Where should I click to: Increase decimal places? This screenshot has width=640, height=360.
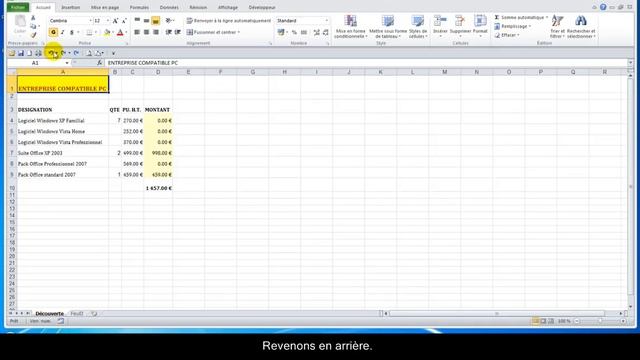[316, 32]
